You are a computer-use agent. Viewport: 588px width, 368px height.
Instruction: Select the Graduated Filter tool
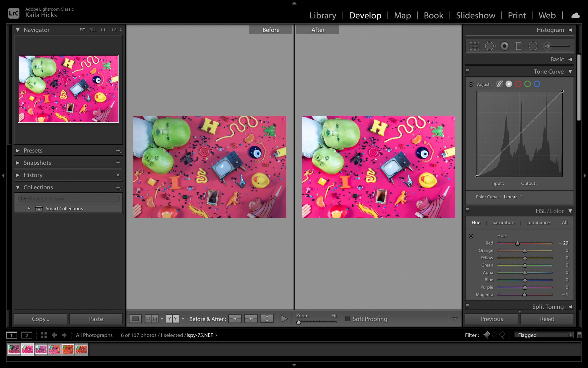[519, 46]
